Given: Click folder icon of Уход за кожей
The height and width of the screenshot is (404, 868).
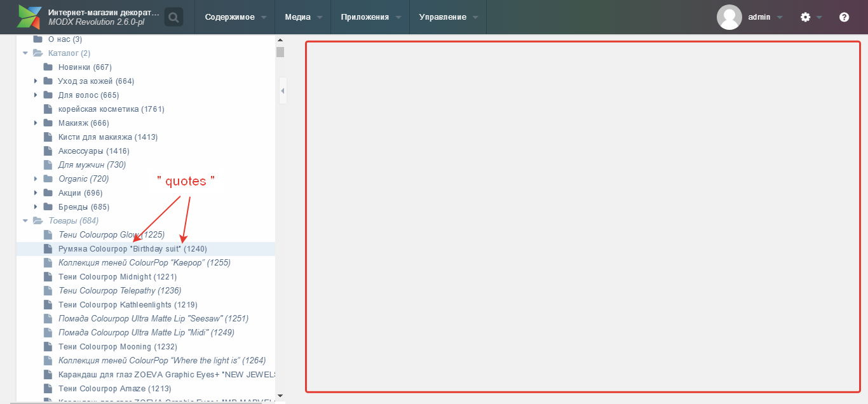Looking at the screenshot, I should pos(48,81).
